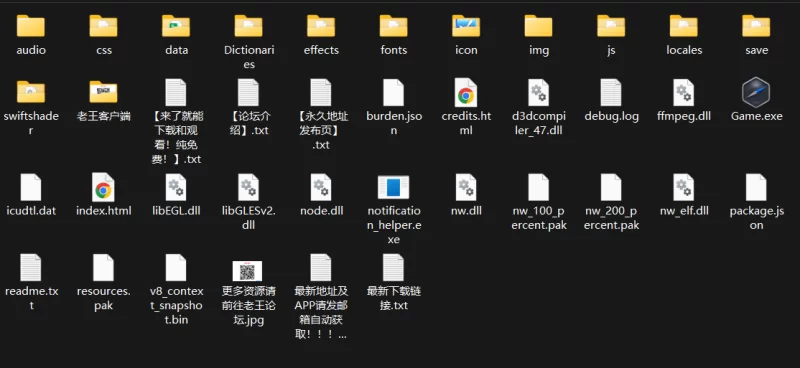Select the ffmpeg.dll file icon

coord(684,93)
